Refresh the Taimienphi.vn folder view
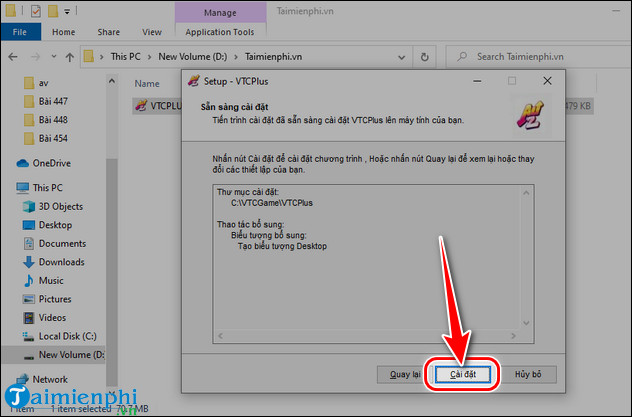 (424, 57)
